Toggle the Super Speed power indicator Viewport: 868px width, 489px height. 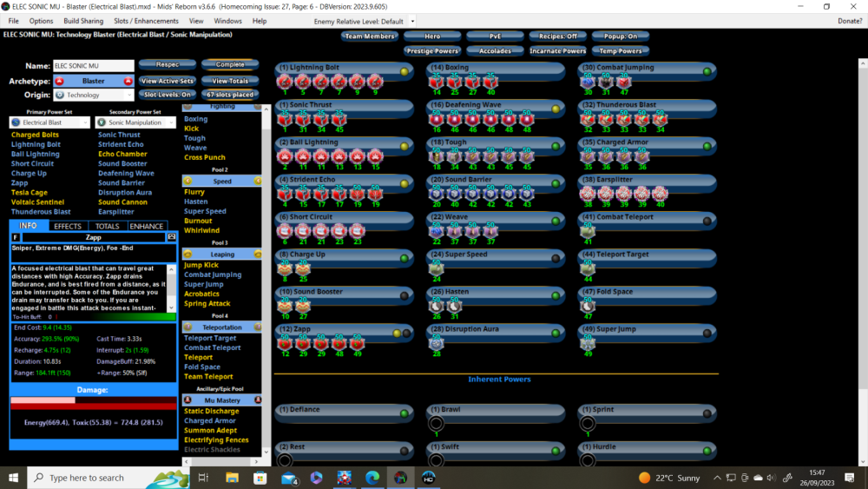(556, 258)
